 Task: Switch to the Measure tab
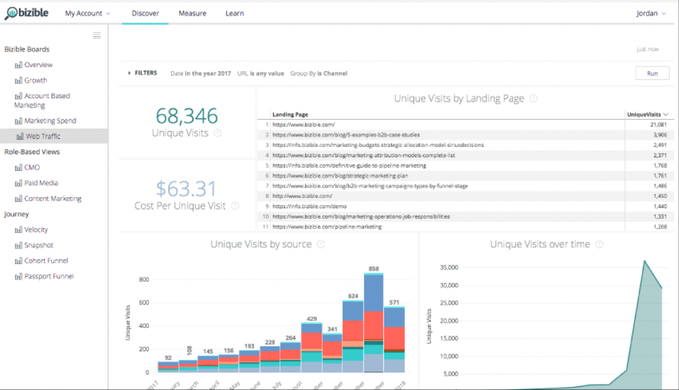point(192,13)
